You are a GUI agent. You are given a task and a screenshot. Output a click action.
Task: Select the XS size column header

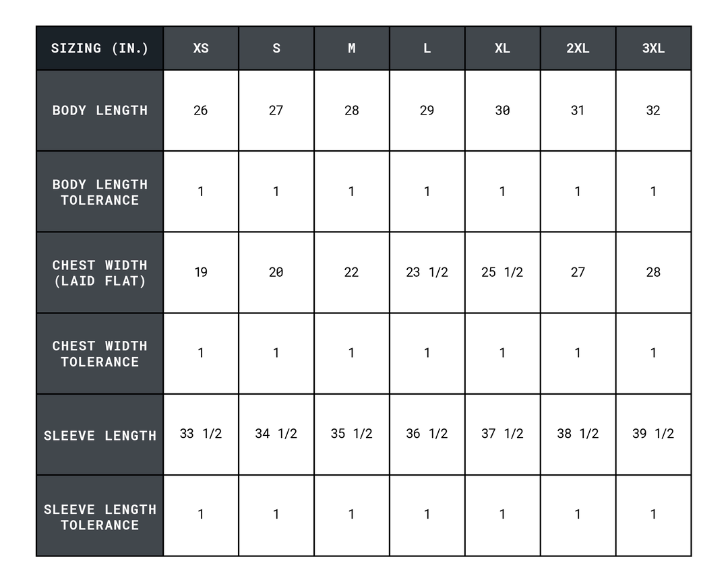(201, 48)
